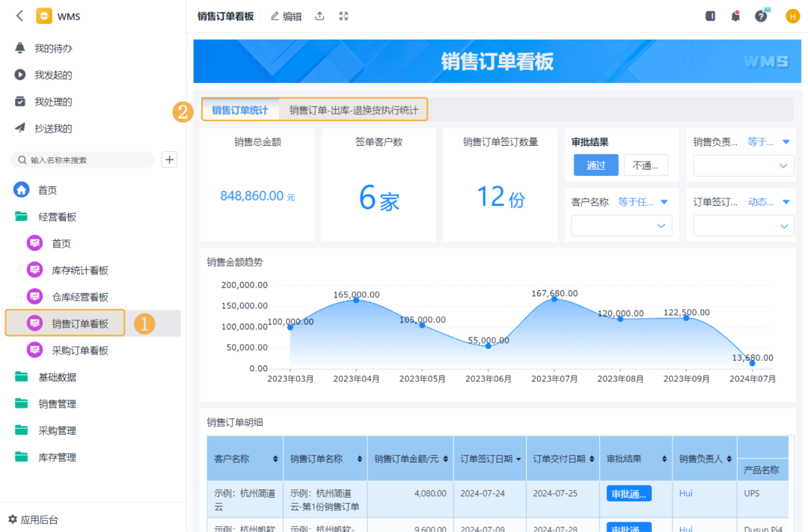Select 销售订单看板 in the sidebar
808x532 pixels.
coord(80,324)
